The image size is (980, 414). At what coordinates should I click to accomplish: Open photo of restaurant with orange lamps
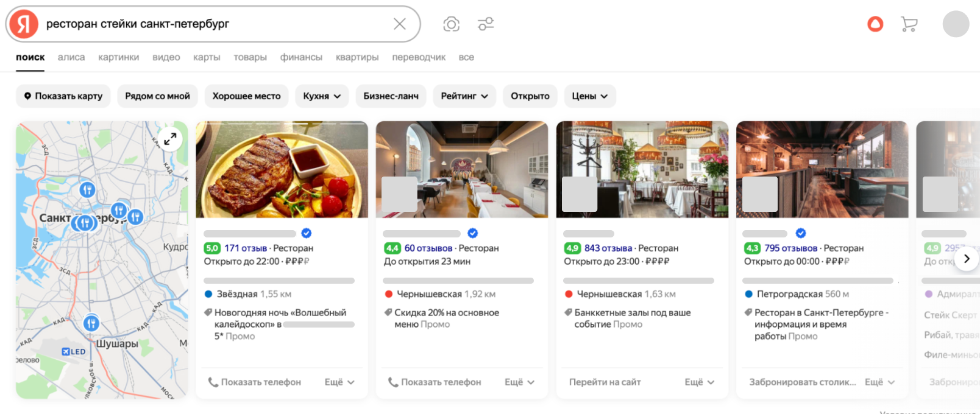point(642,169)
